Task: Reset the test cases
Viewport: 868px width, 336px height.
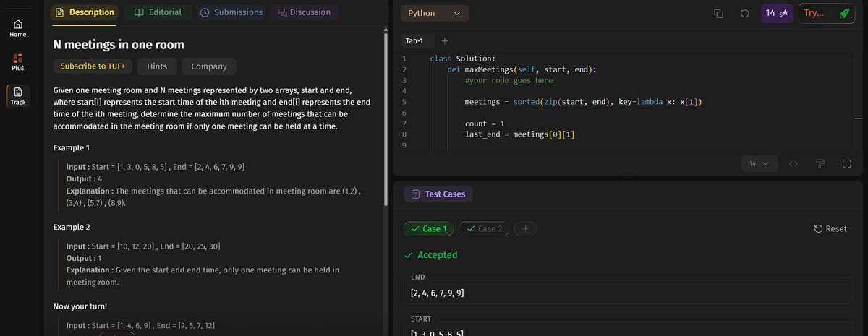Action: coord(830,229)
